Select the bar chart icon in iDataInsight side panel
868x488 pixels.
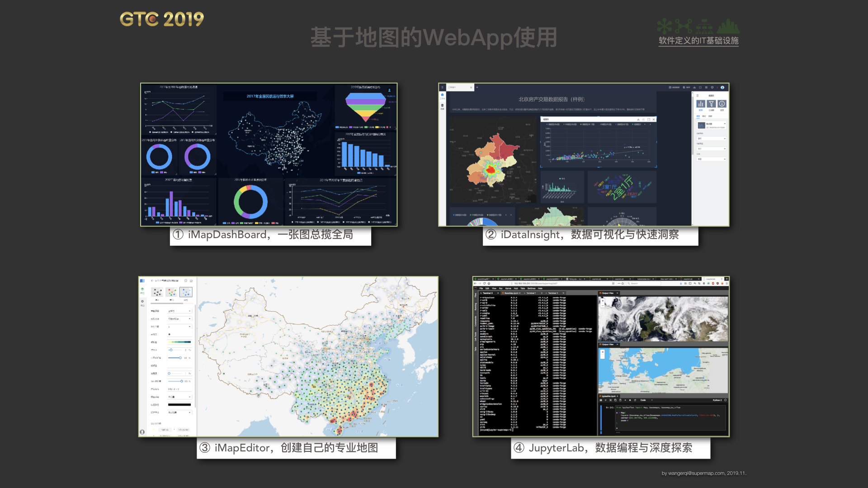click(x=701, y=104)
